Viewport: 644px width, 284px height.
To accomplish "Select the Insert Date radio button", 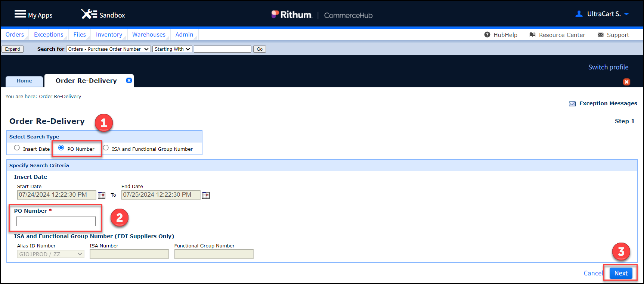I will [17, 148].
